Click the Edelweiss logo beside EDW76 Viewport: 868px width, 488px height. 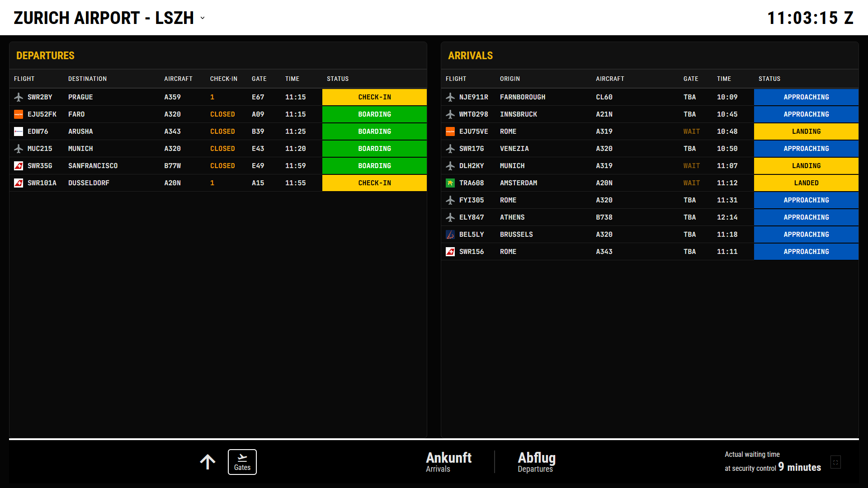[19, 131]
